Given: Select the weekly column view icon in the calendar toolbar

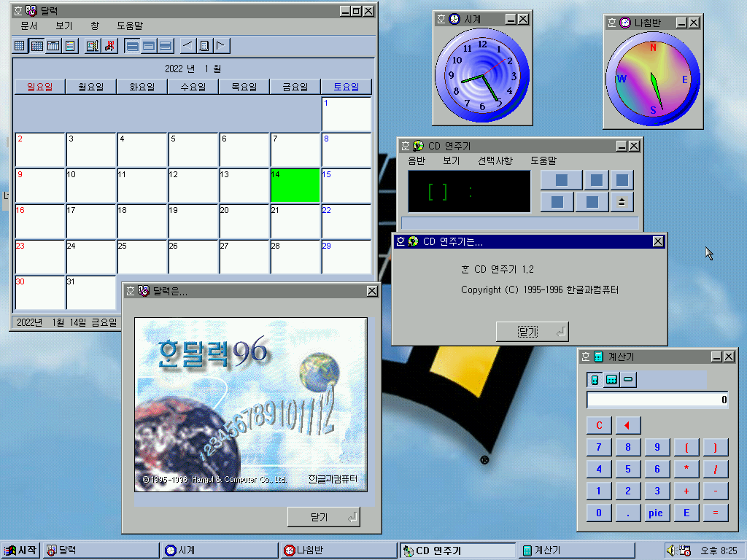Looking at the screenshot, I should (x=53, y=46).
